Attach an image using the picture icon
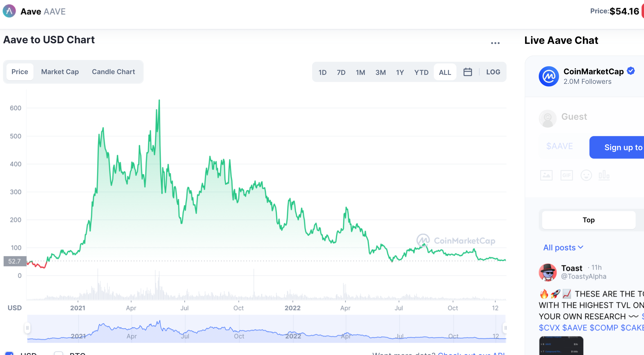644x355 pixels. pos(546,175)
